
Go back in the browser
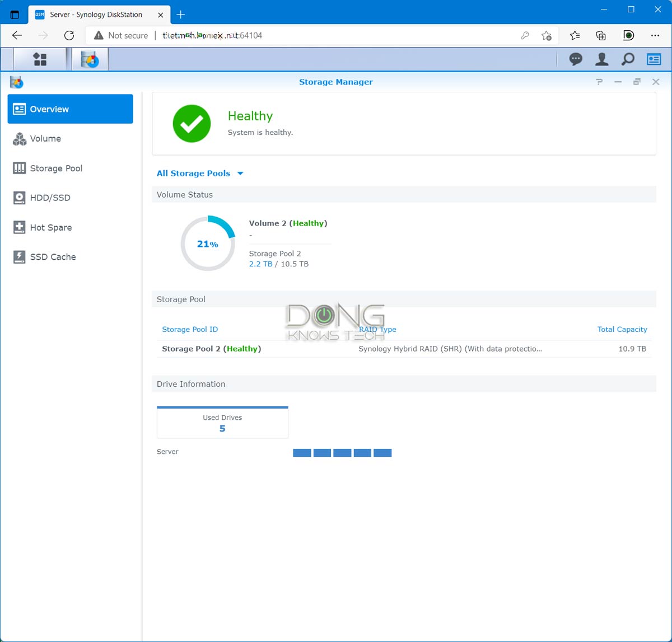[x=17, y=35]
